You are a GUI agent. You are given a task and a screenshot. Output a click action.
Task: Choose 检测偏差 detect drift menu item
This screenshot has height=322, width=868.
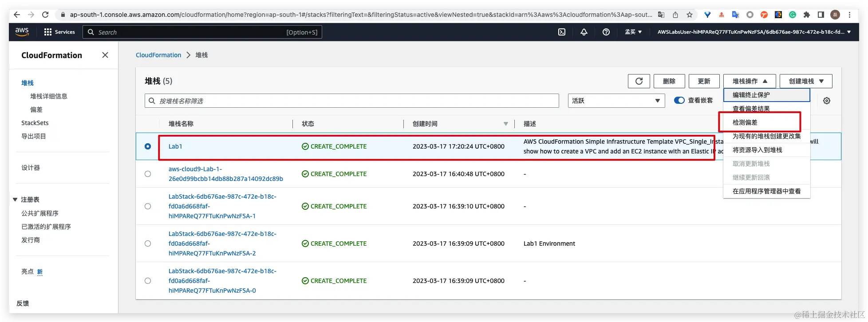766,122
